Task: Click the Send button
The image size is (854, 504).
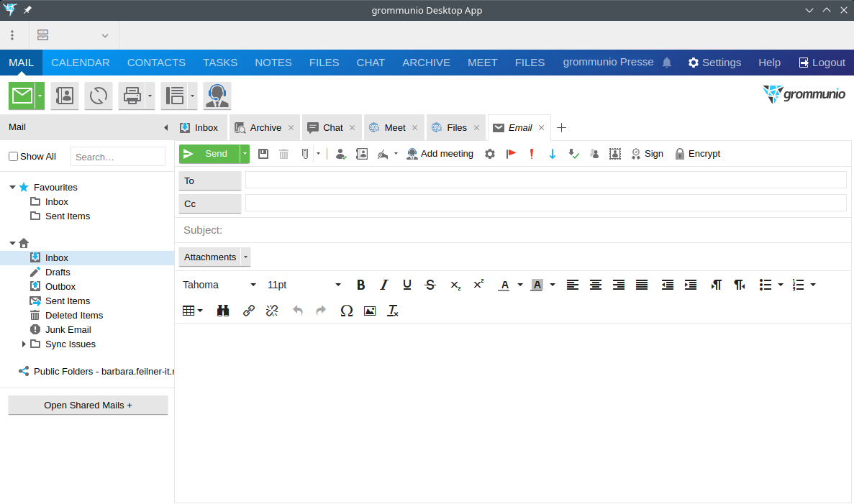Action: 209,154
